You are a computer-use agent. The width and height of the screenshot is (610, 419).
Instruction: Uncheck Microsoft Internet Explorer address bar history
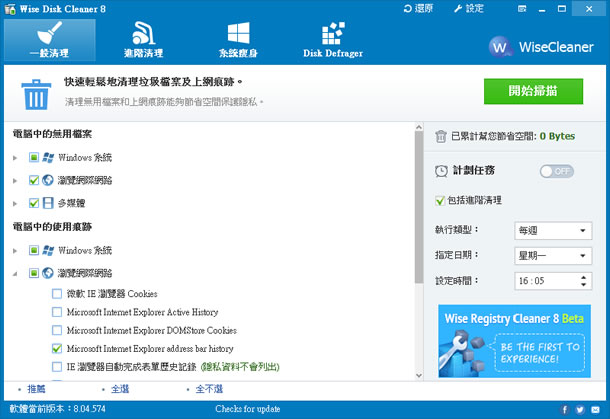57,349
